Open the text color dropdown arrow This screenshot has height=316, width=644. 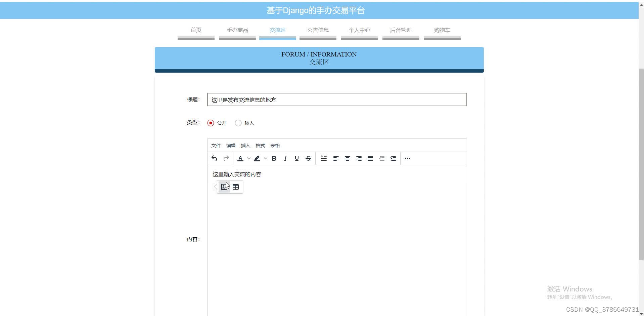pos(249,158)
